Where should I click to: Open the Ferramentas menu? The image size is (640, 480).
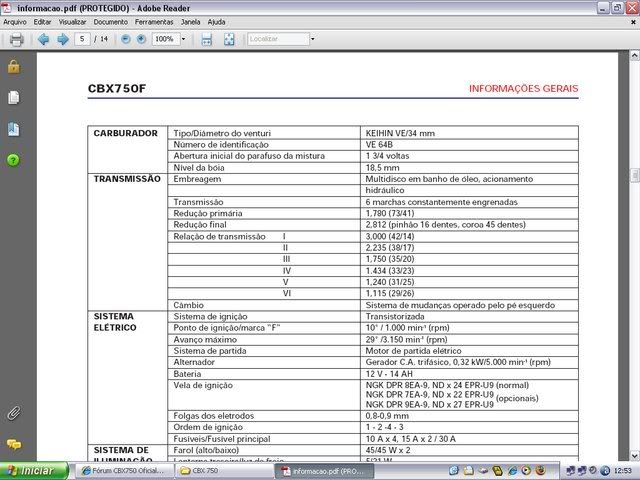click(x=154, y=22)
